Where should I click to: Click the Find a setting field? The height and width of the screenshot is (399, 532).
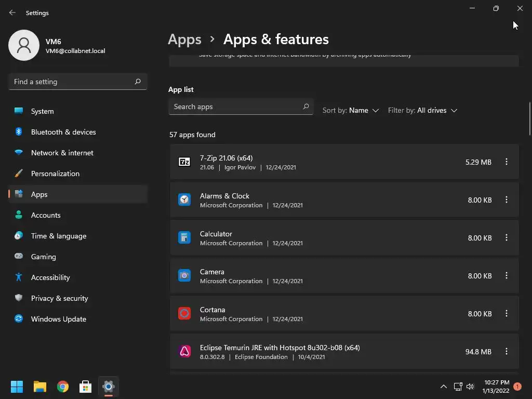(72, 82)
